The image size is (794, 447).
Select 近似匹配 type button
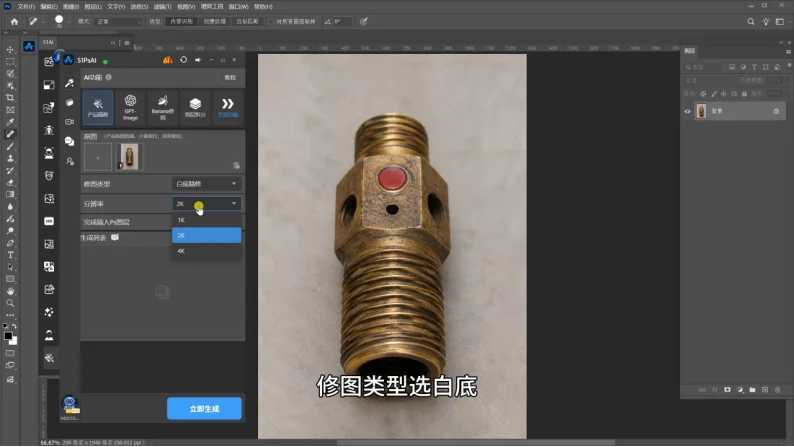click(x=247, y=22)
